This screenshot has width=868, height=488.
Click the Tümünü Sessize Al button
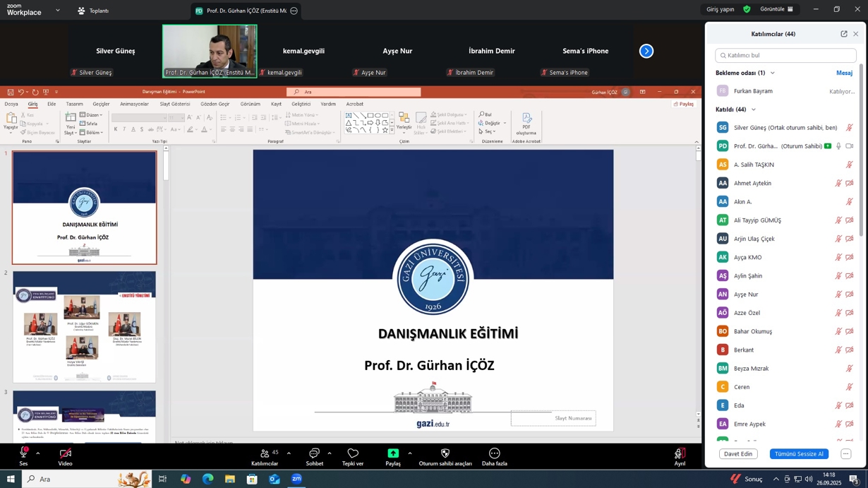pyautogui.click(x=799, y=454)
